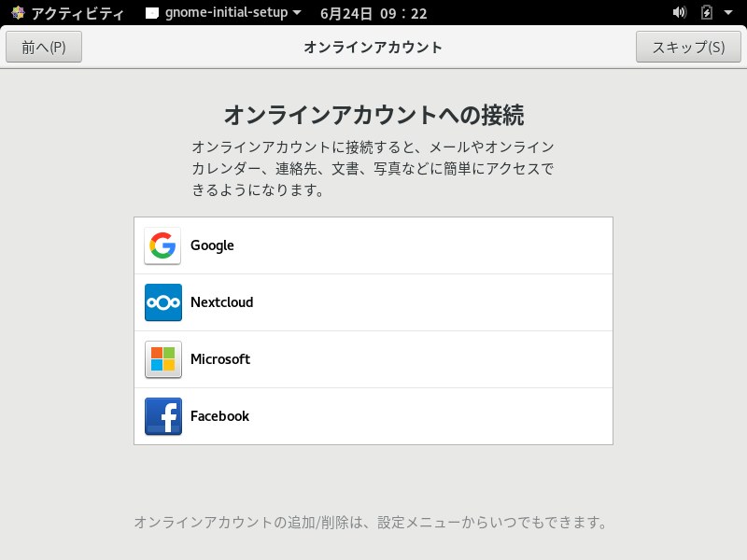Click the distribution logo beside アクティビティ
747x560 pixels.
click(x=14, y=13)
